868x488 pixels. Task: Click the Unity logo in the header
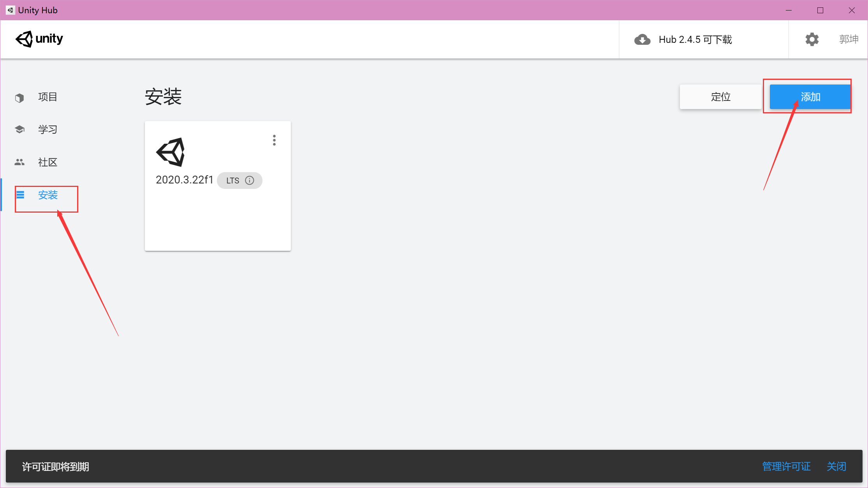[39, 39]
